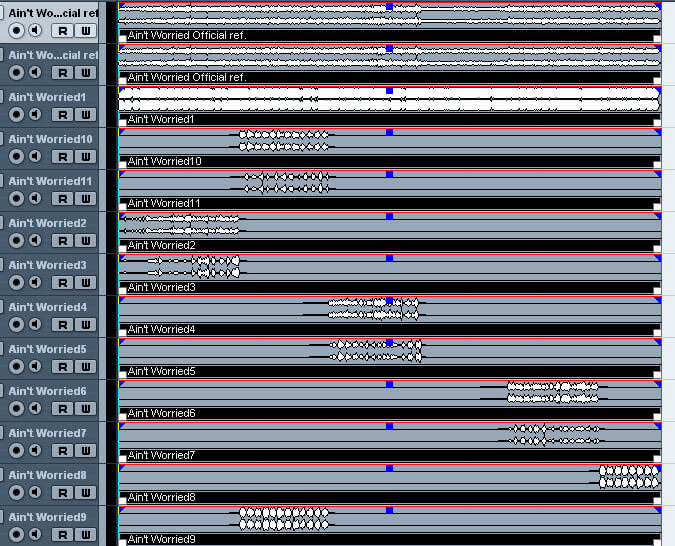
Task: Click Write button on Ain't Worried8
Action: click(x=86, y=492)
